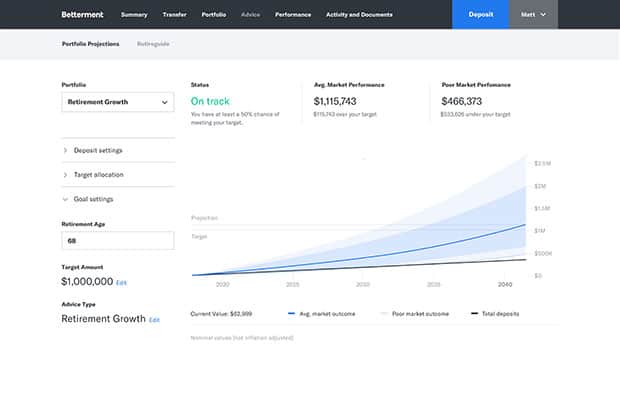Select the Advice nav item
Image resolution: width=620 pixels, height=398 pixels.
[x=251, y=15]
